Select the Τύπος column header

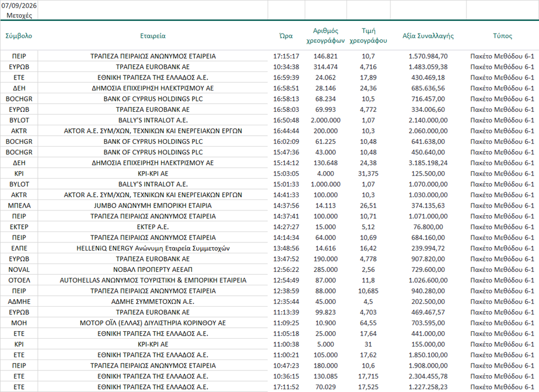coord(502,36)
